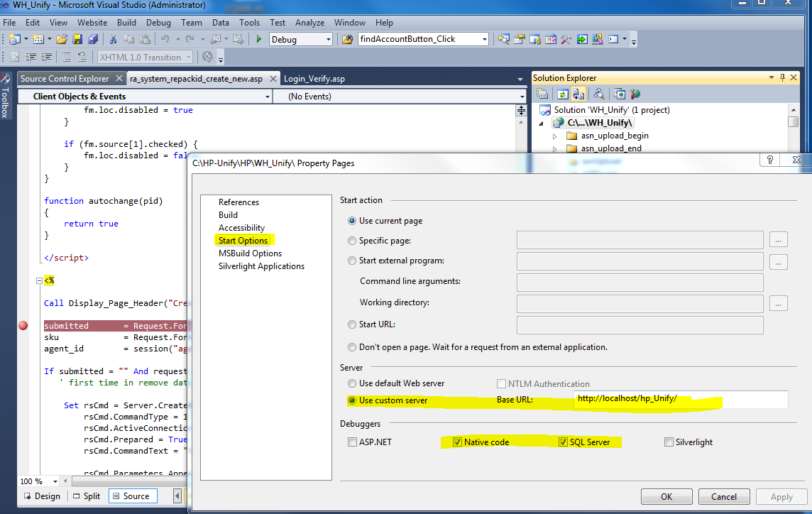Browse for Start external program with ellipsis button
The height and width of the screenshot is (514, 812).
(779, 261)
